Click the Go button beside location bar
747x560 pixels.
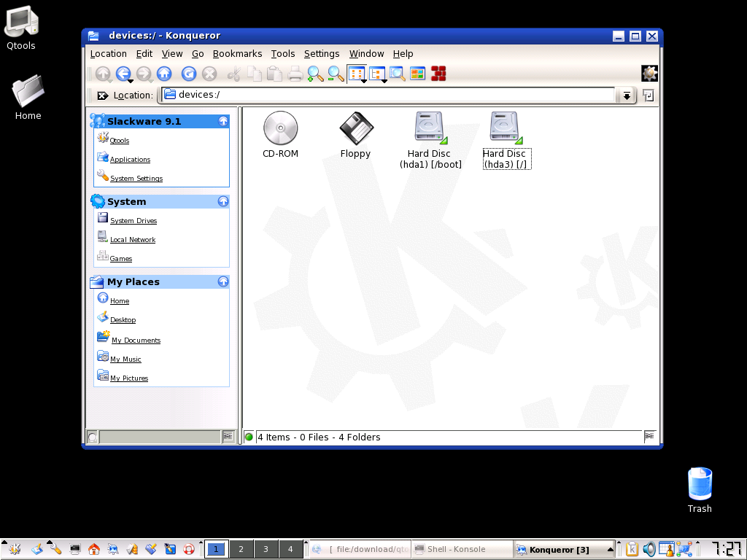tap(649, 96)
